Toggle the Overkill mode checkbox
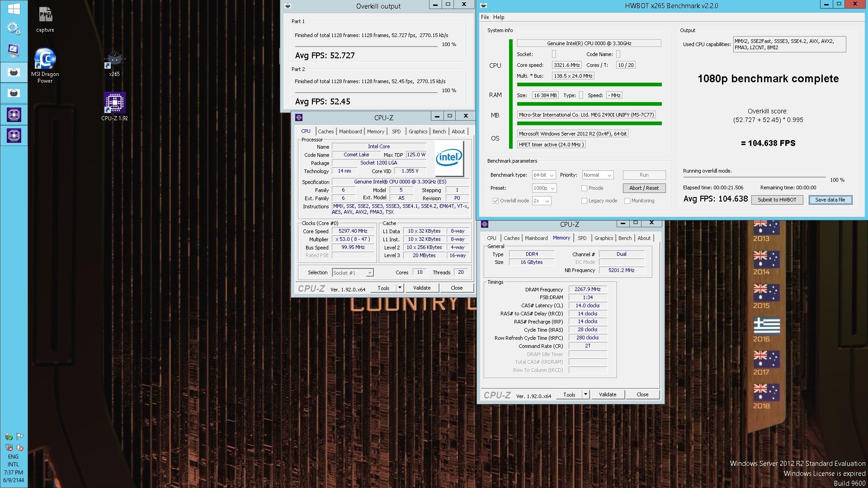This screenshot has height=488, width=868. [495, 201]
